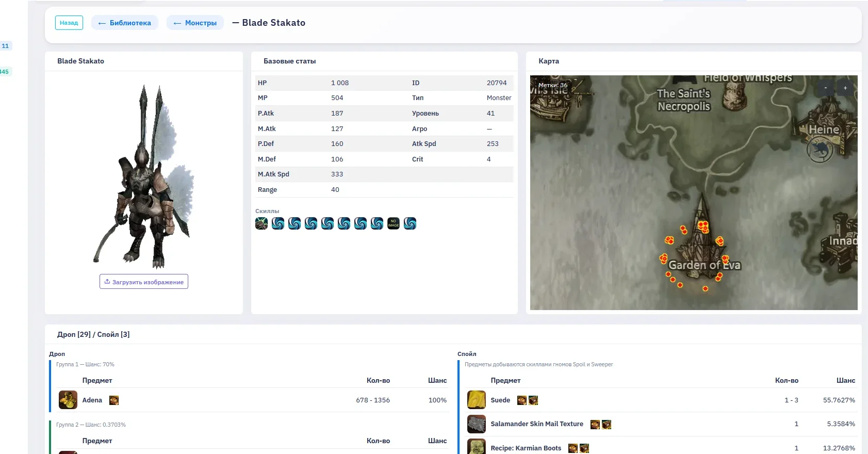Click the Salamander Skin Mail Texture icon
868x454 pixels.
pyautogui.click(x=476, y=424)
